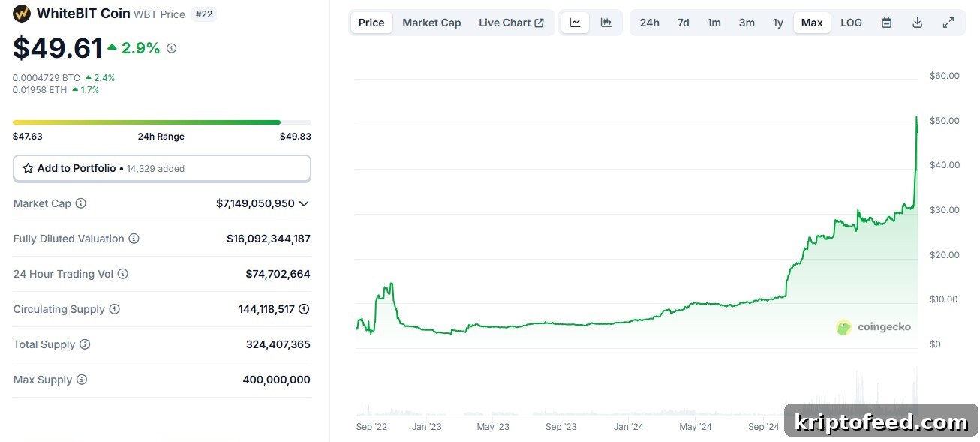The image size is (980, 442).
Task: Show Max Supply info icon
Action: [x=82, y=380]
